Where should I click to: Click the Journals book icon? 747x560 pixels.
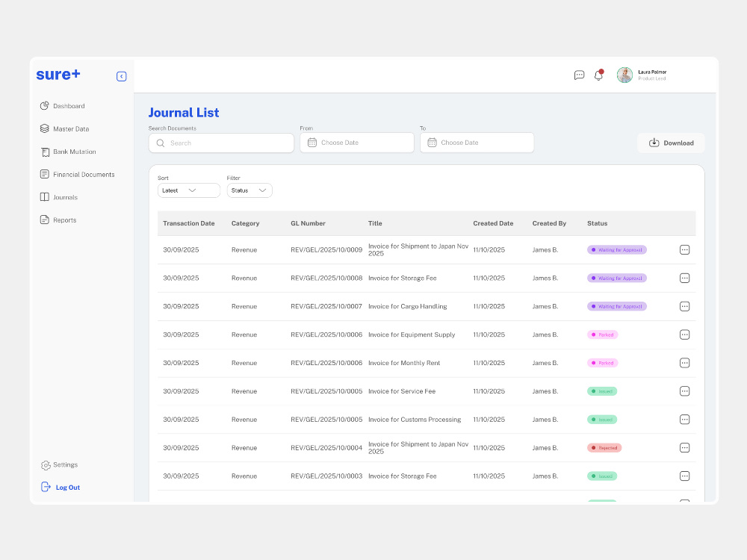44,197
